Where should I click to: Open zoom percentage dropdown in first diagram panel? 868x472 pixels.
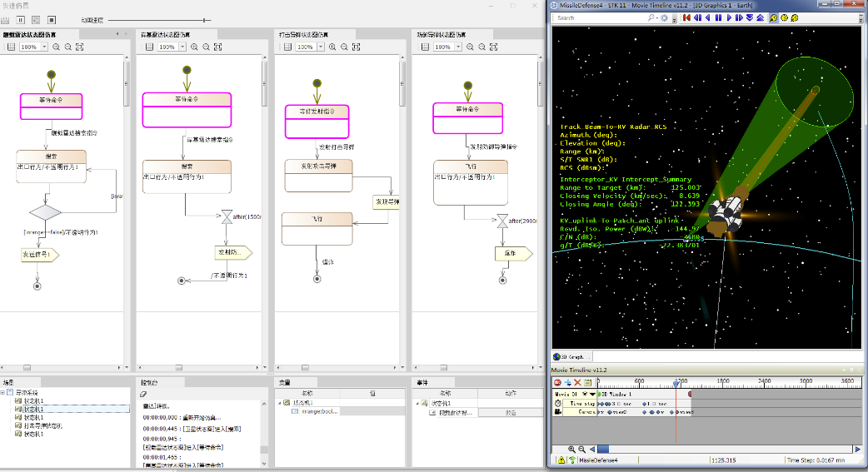[x=45, y=47]
